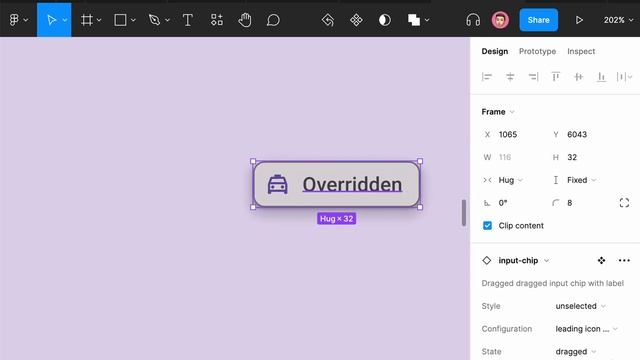Viewport: 640px width, 360px height.
Task: Click the width field showing 116
Action: coord(505,157)
